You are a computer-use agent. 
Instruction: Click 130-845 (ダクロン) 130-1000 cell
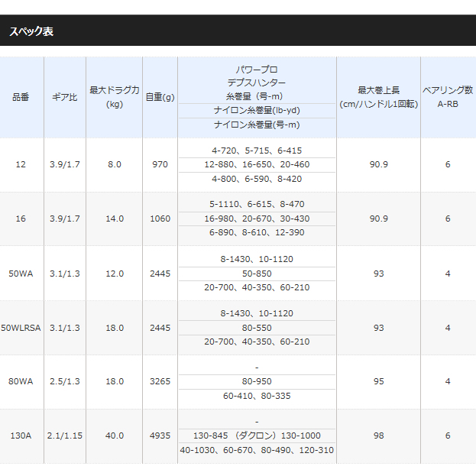tap(257, 436)
